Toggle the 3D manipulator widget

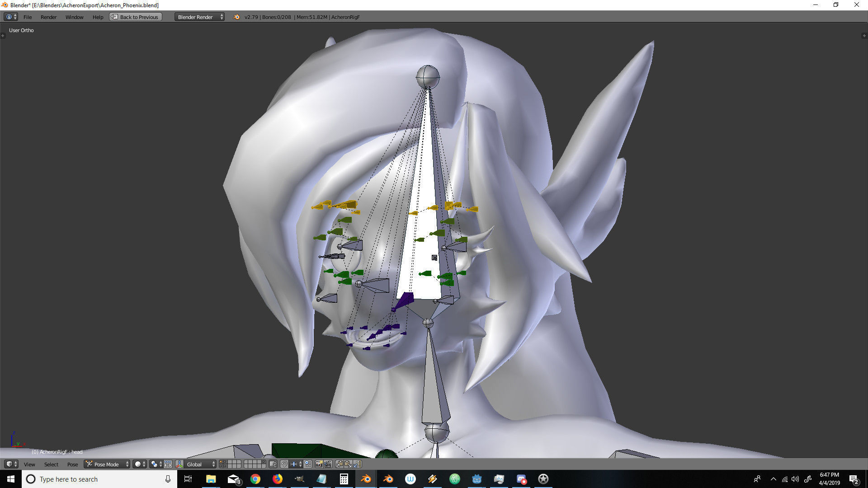[x=179, y=464]
